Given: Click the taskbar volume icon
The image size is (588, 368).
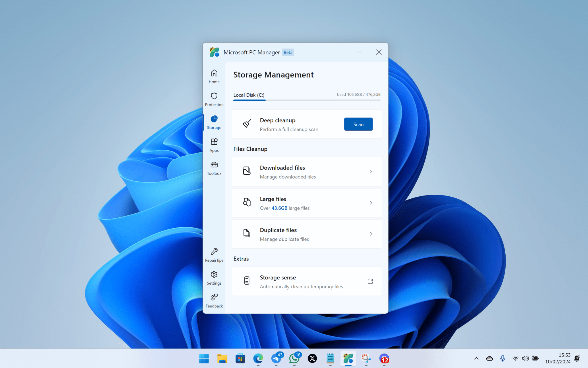Looking at the screenshot, I should (x=526, y=359).
